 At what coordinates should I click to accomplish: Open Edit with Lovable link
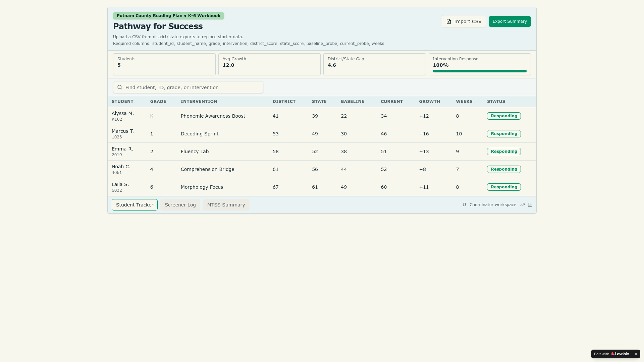pyautogui.click(x=611, y=354)
